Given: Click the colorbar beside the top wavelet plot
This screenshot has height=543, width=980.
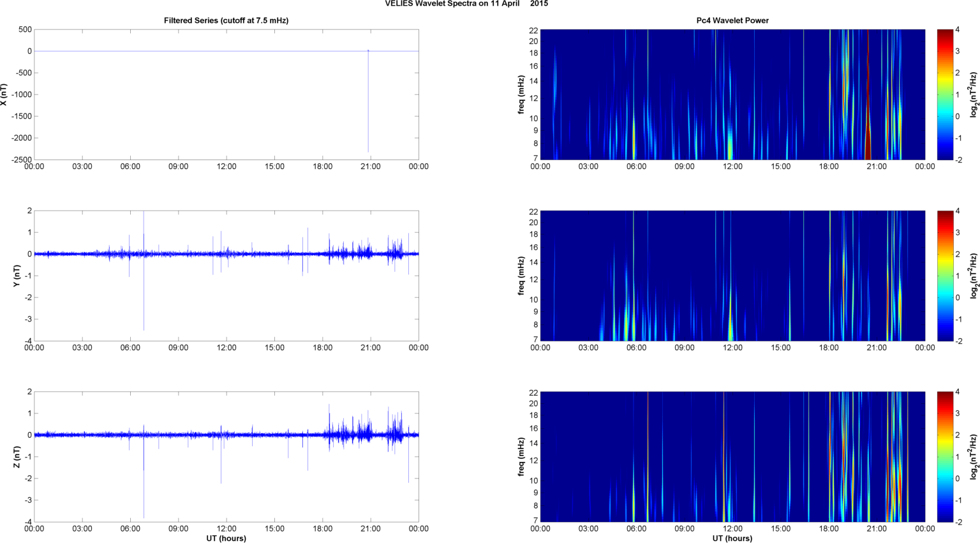Looking at the screenshot, I should click(x=945, y=94).
